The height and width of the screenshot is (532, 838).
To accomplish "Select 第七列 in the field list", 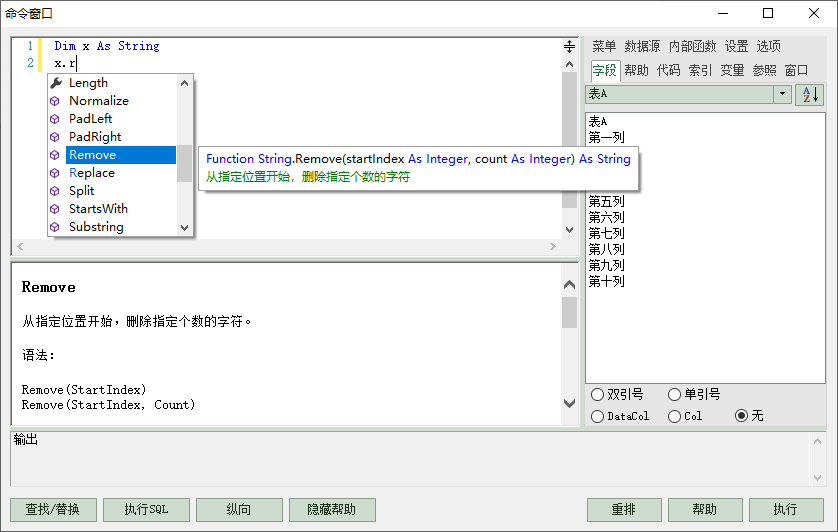I will (x=607, y=233).
